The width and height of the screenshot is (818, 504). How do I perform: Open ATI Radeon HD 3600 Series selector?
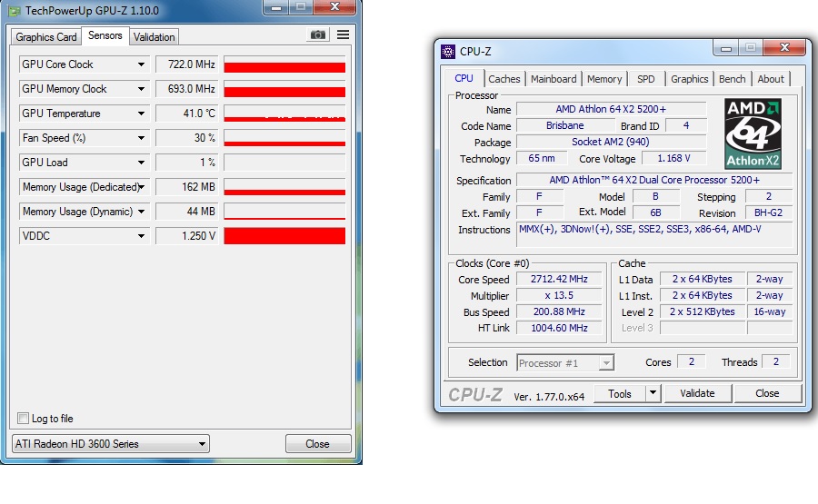coord(111,444)
